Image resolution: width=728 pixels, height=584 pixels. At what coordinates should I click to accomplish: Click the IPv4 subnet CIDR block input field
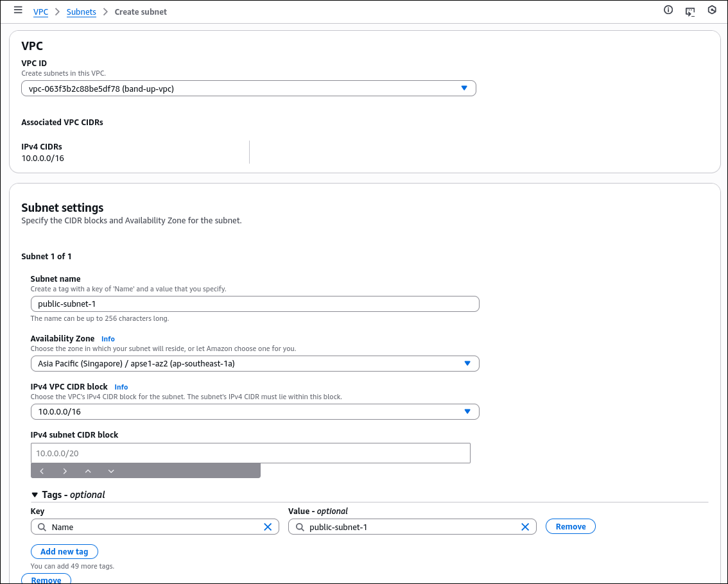pyautogui.click(x=250, y=452)
